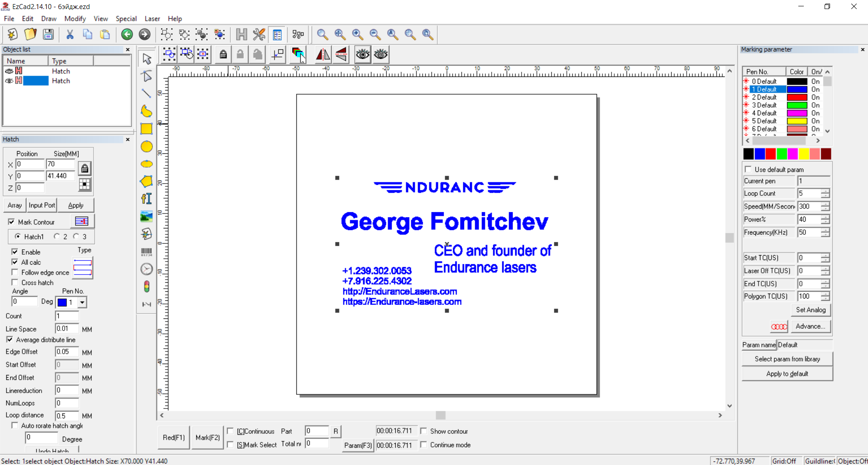The image size is (868, 465).
Task: Click the New file icon
Action: point(13,34)
